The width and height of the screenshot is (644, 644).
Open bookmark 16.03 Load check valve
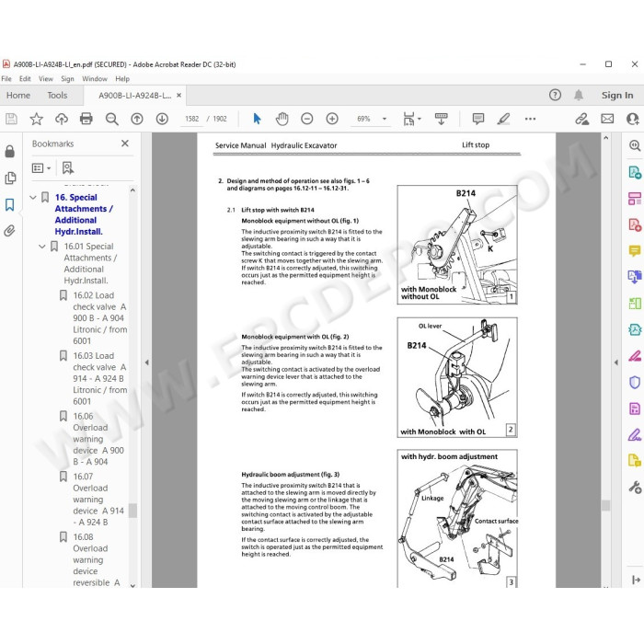(x=99, y=379)
